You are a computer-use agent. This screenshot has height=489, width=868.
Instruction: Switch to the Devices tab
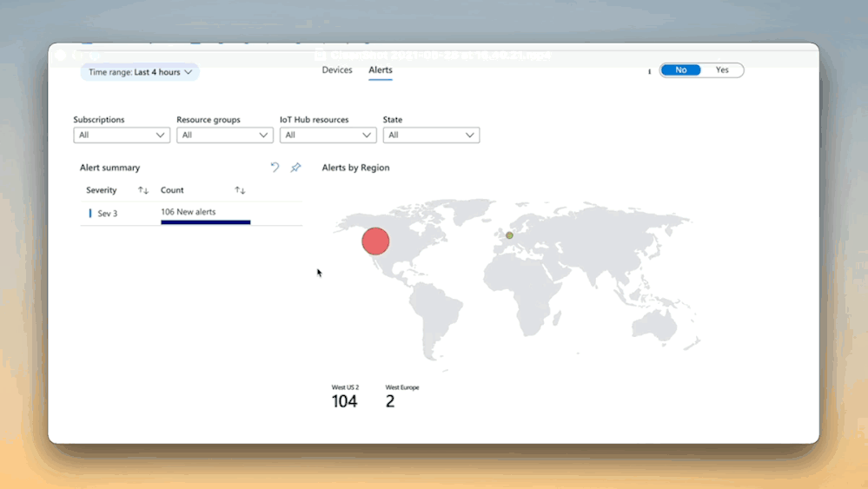(337, 69)
